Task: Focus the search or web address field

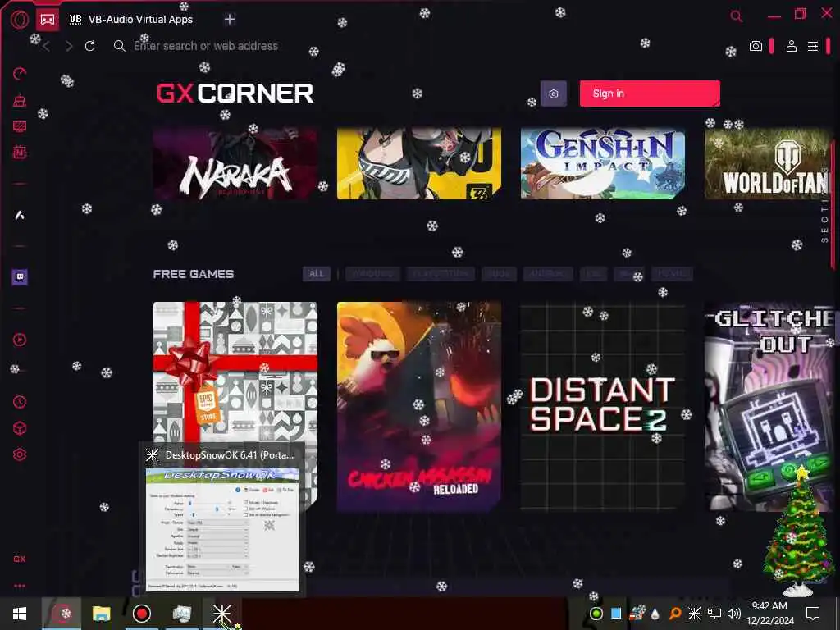Action: coord(206,46)
